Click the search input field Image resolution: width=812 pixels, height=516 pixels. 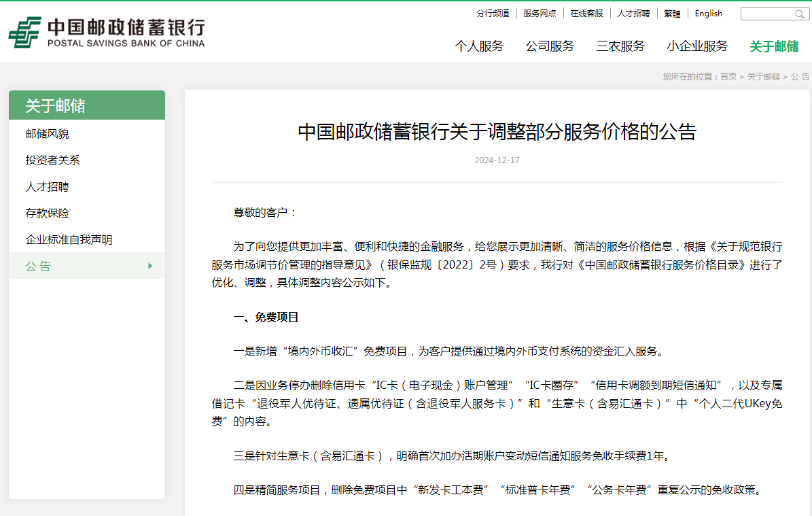(x=768, y=13)
